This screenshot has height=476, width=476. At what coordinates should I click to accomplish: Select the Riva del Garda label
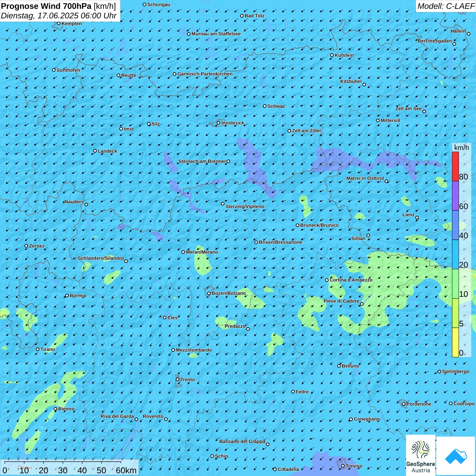(117, 416)
